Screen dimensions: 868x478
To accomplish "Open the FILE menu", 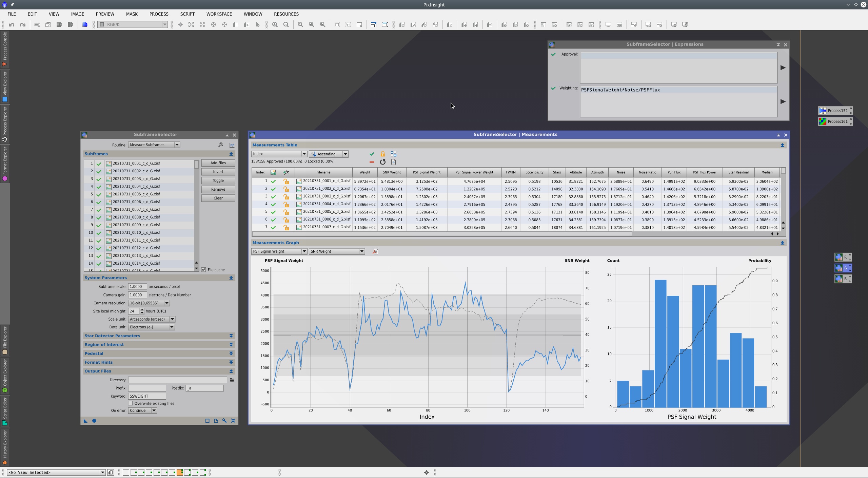I will [12, 14].
